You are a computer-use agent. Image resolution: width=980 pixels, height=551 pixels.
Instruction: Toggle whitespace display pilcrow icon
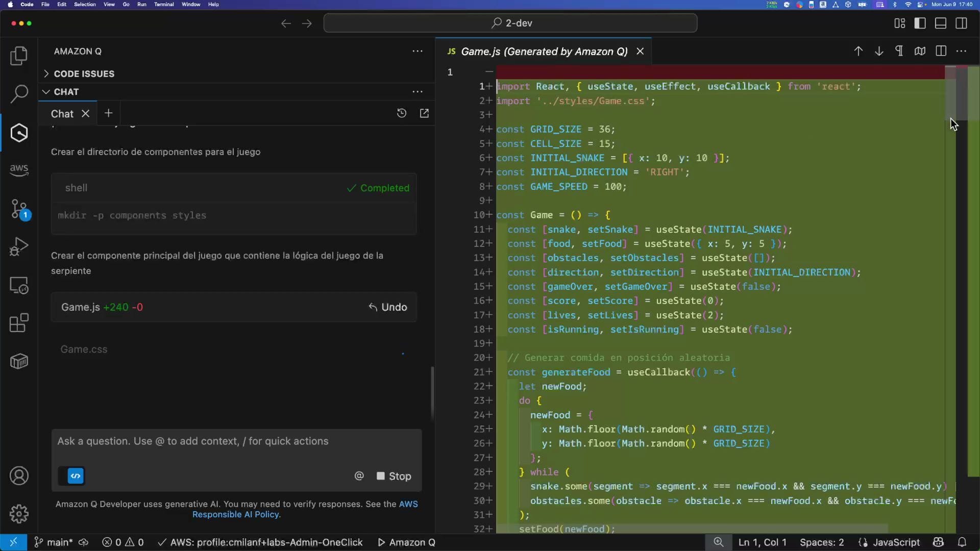point(899,51)
